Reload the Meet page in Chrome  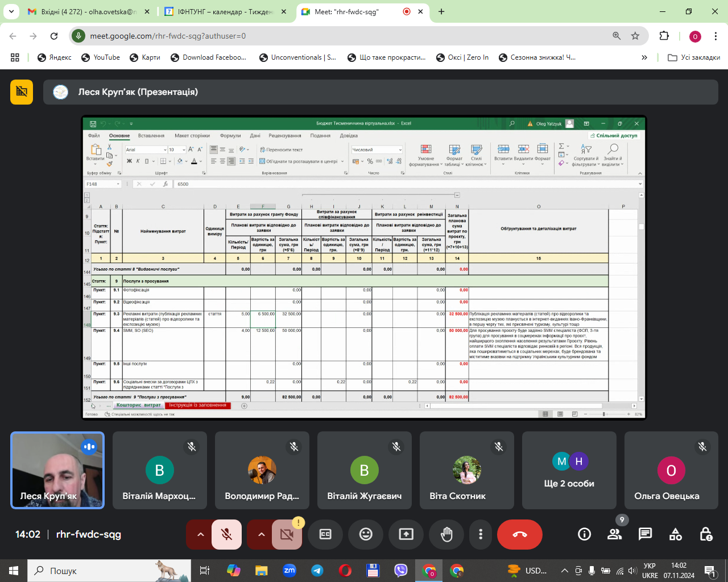54,36
